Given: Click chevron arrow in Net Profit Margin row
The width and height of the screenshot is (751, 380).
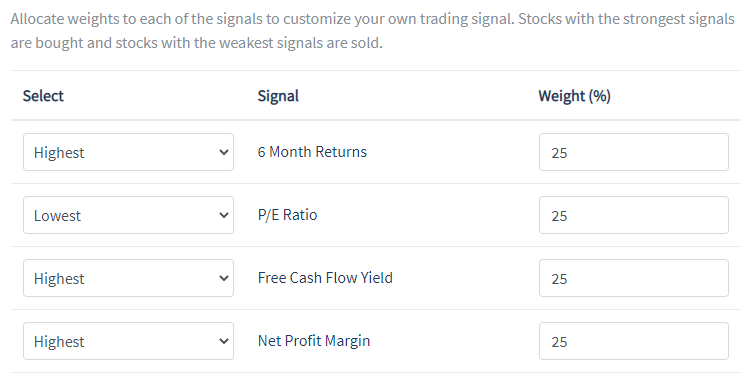Looking at the screenshot, I should point(223,341).
